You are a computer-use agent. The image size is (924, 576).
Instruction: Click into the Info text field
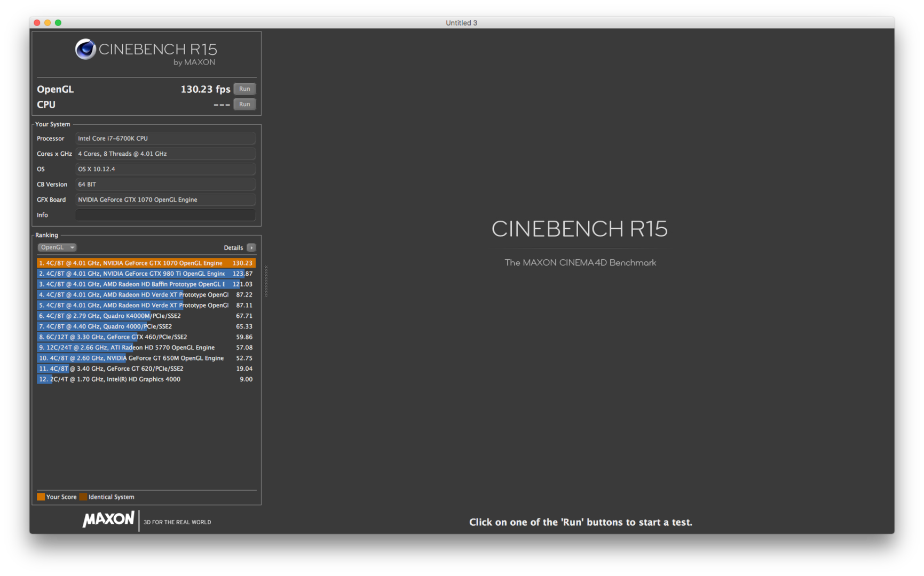tap(165, 215)
